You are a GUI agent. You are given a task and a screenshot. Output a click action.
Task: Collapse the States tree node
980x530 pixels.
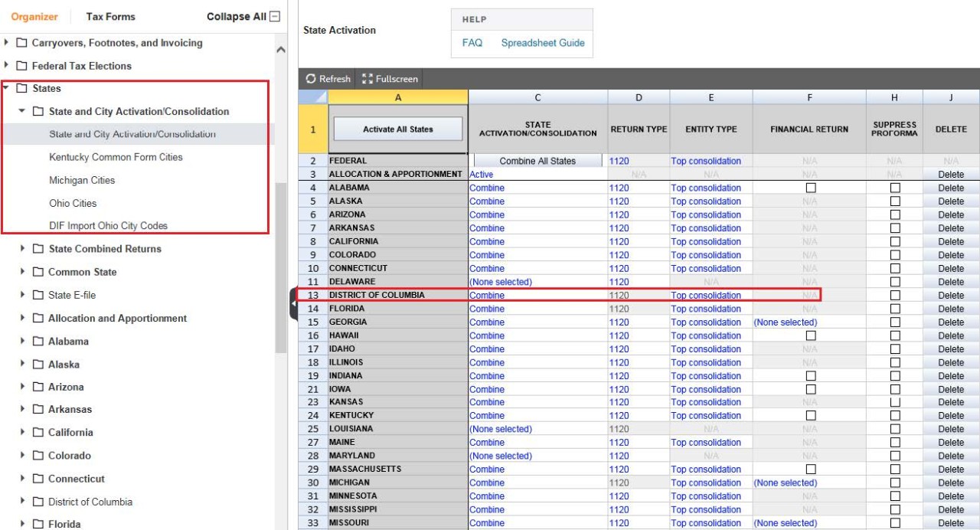(7, 88)
